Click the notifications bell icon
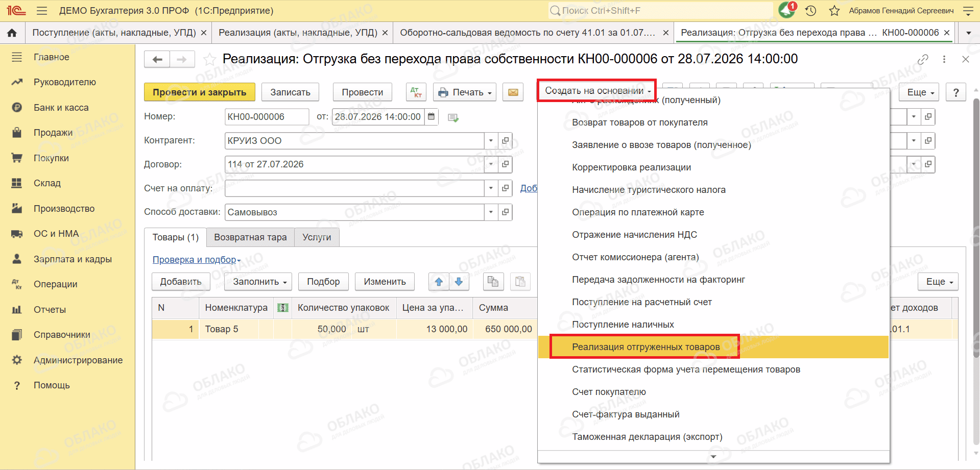 pos(787,10)
